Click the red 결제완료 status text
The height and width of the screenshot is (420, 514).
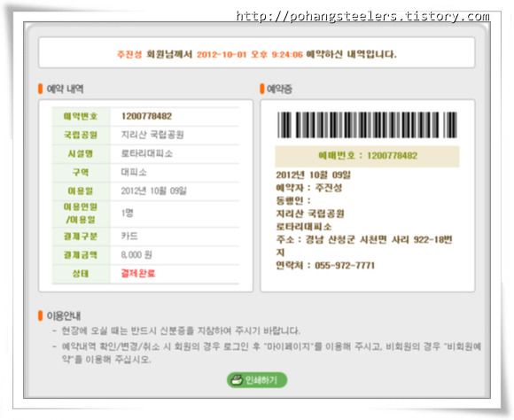coord(138,274)
